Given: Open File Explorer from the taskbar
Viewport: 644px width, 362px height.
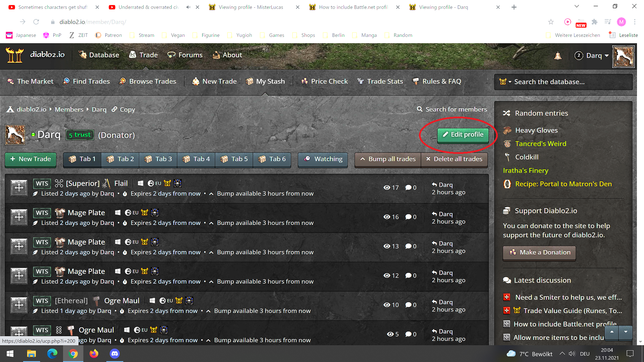Looking at the screenshot, I should tap(31, 354).
